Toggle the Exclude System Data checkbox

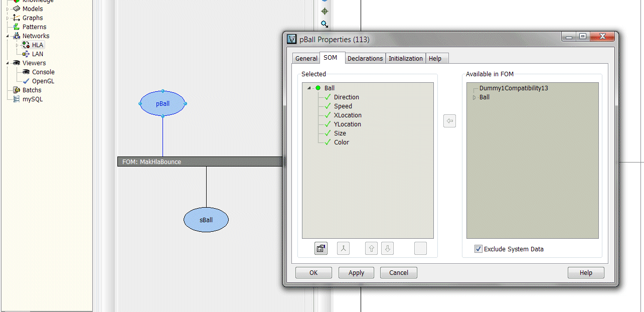[x=478, y=249]
